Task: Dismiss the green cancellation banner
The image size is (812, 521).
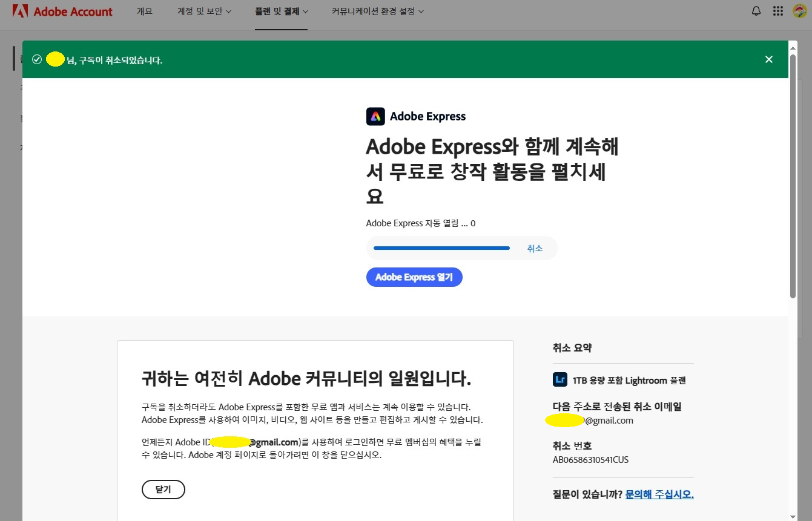Action: [769, 59]
